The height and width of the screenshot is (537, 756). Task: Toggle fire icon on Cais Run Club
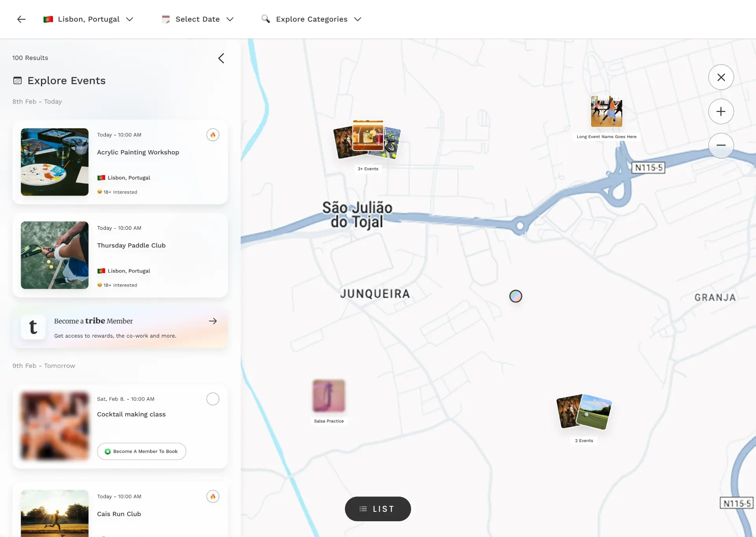tap(213, 496)
